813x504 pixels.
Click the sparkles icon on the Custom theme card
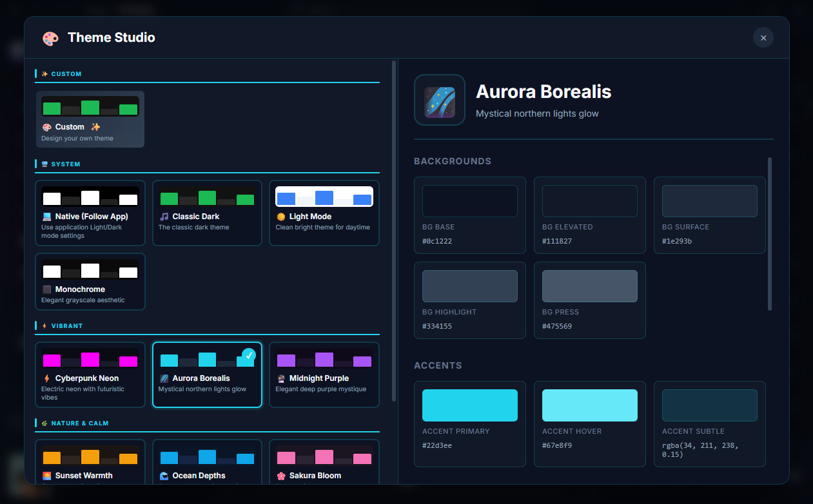(95, 127)
